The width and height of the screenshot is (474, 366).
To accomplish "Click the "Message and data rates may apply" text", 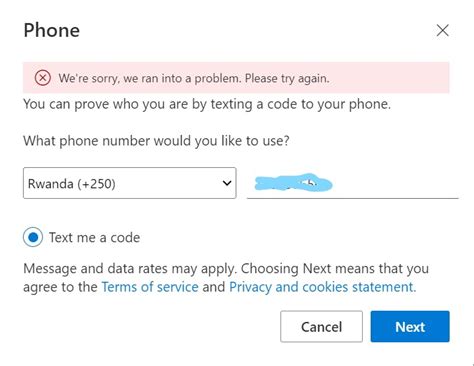I will tap(130, 269).
